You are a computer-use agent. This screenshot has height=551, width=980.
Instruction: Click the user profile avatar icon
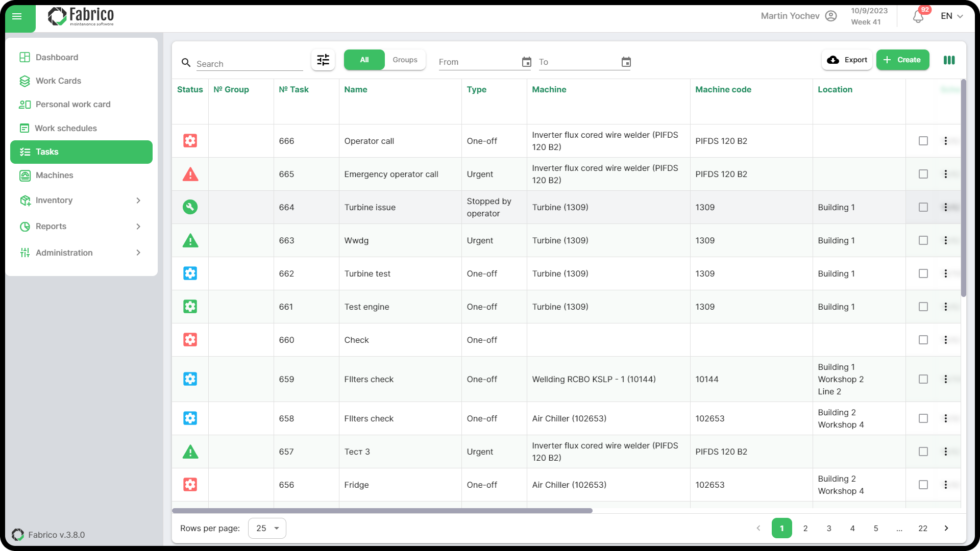(x=831, y=16)
